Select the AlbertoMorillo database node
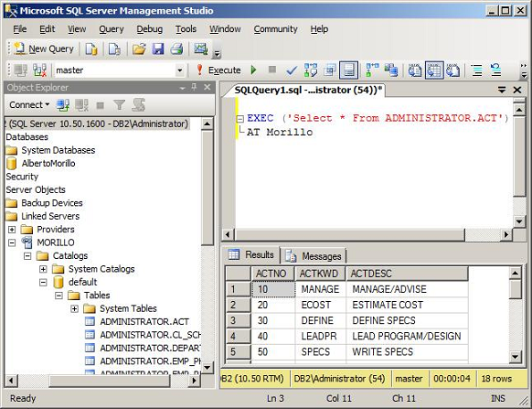532x409 pixels. (x=48, y=164)
